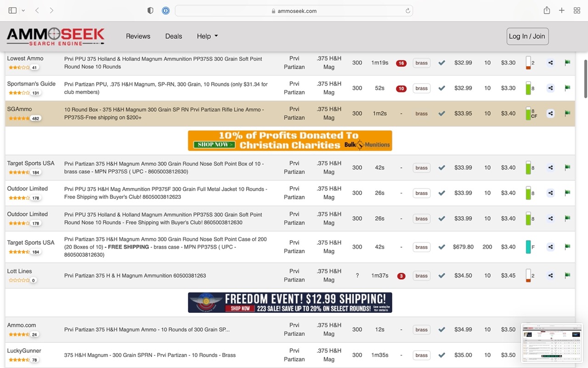The width and height of the screenshot is (588, 368).
Task: Flag the Lott Lines listing
Action: [x=567, y=276]
